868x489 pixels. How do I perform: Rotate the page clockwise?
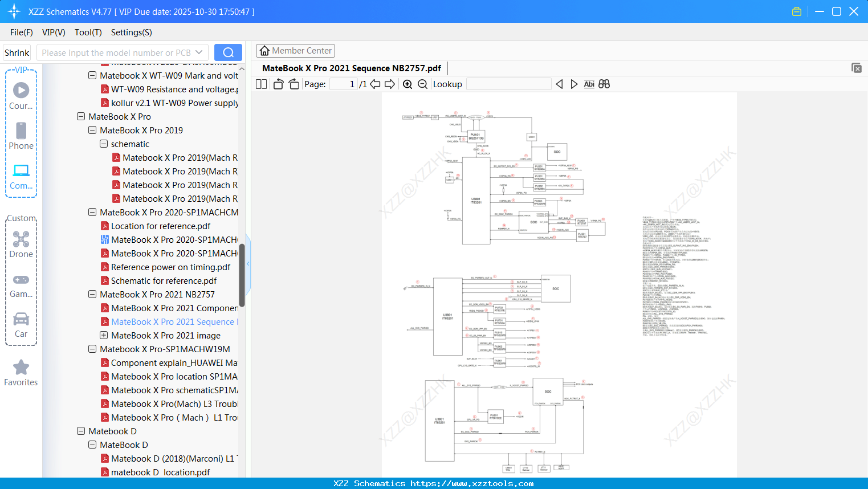coord(294,84)
